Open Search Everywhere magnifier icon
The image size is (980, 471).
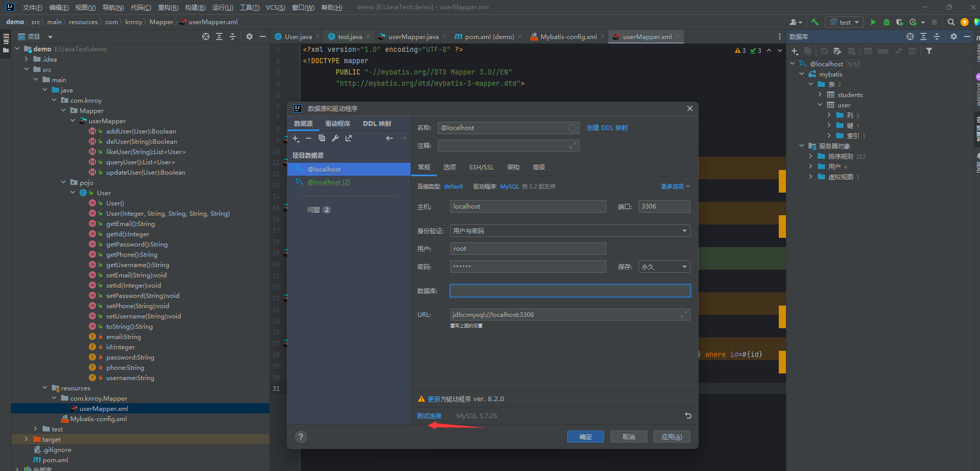tap(951, 22)
